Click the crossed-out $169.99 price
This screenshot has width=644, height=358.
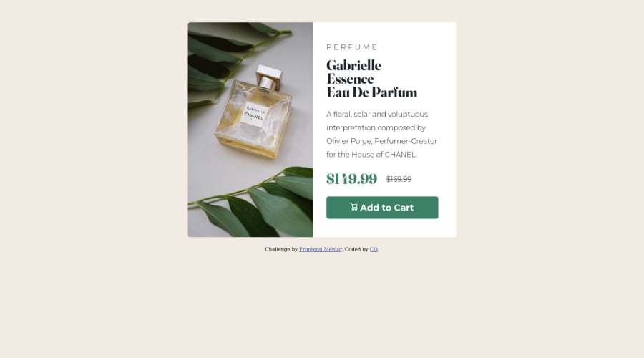pos(399,179)
